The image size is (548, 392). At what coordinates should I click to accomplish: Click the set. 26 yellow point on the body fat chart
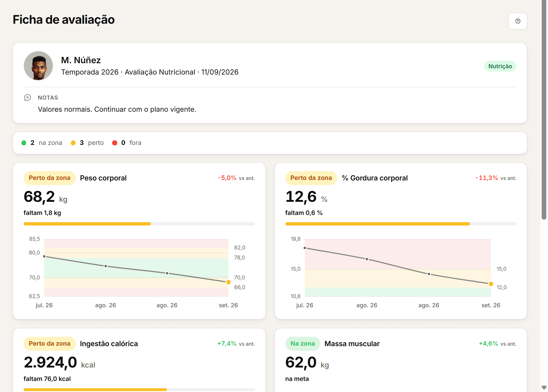pos(491,284)
